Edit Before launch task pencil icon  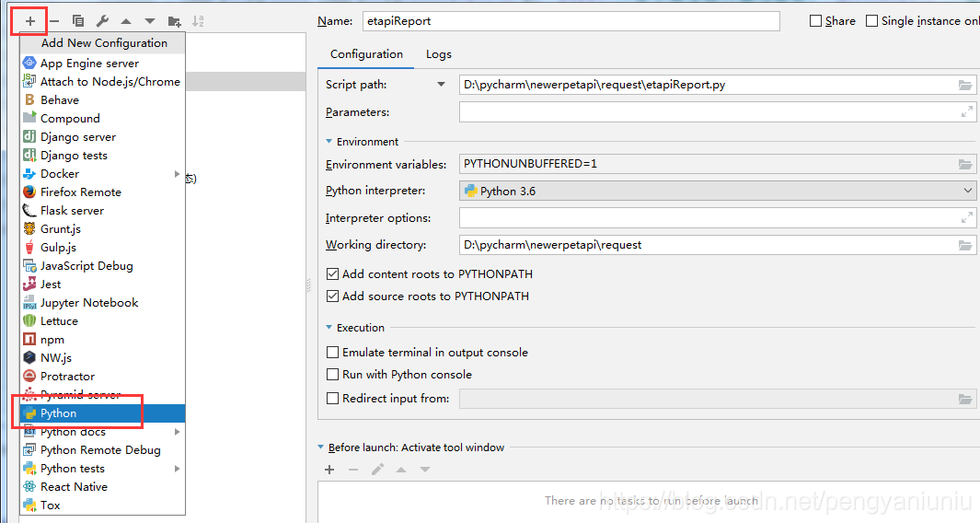click(377, 470)
